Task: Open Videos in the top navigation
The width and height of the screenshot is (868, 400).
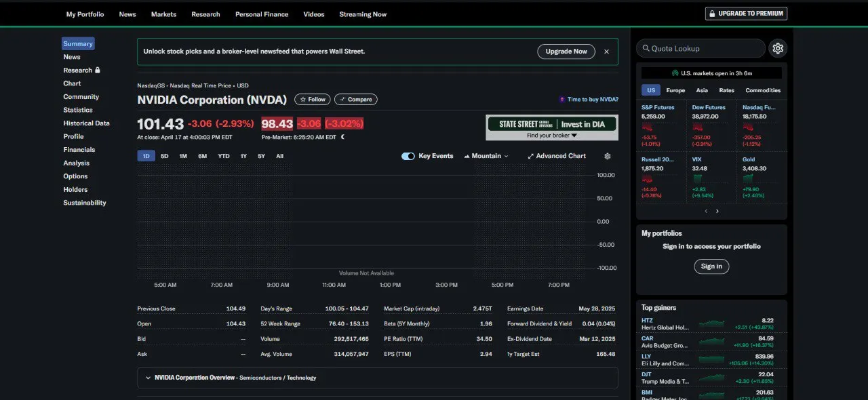Action: pyautogui.click(x=314, y=14)
